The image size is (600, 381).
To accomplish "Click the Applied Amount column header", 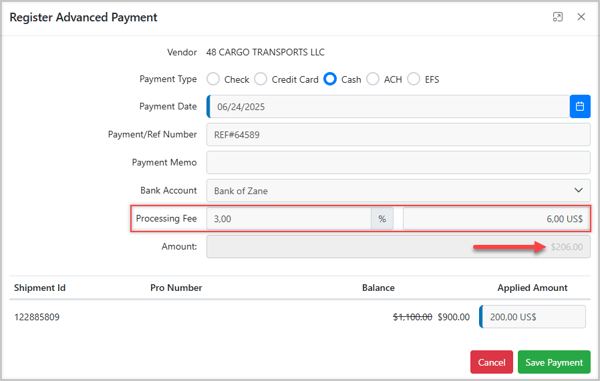I will 532,288.
